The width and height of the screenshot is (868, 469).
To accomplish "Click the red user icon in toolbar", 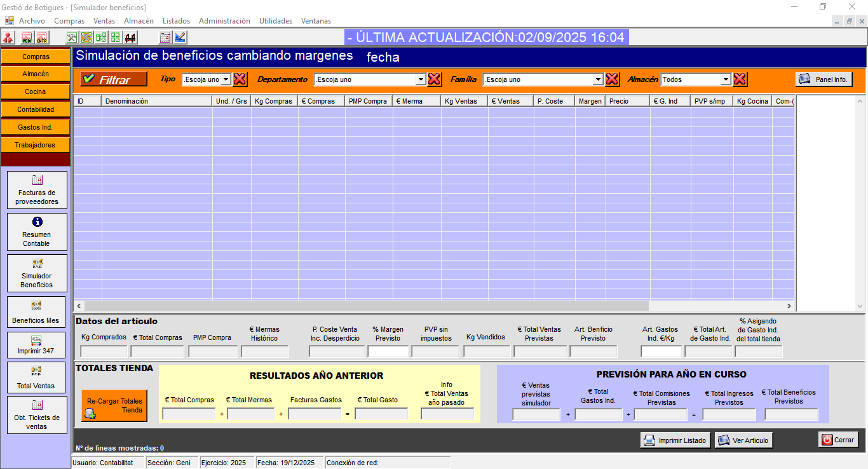I will [x=8, y=37].
